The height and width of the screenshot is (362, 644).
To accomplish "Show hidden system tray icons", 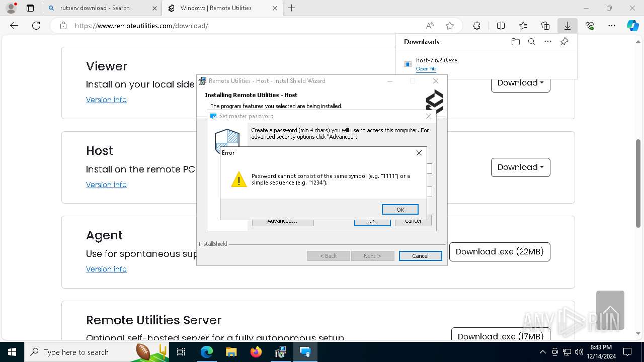I will [542, 352].
